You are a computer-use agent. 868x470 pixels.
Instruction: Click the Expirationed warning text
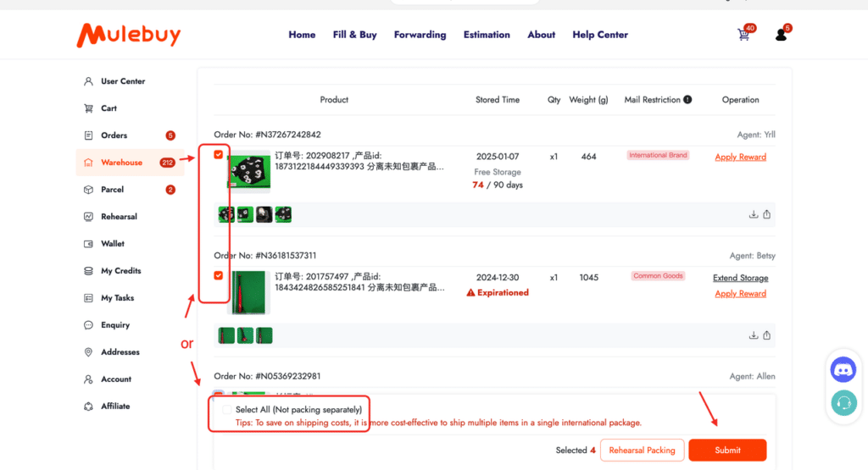(x=503, y=292)
